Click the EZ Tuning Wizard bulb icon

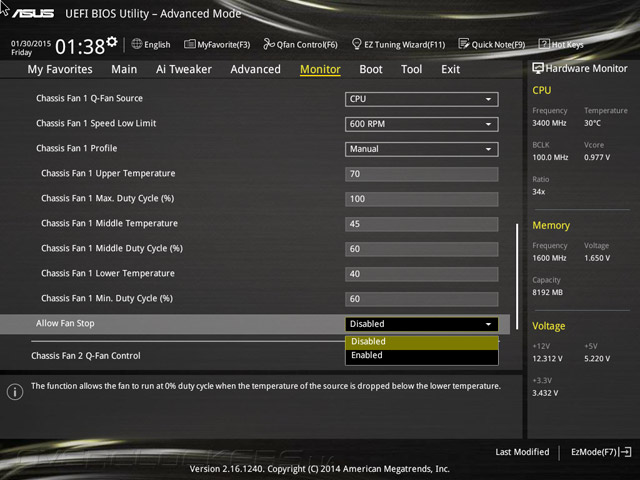click(356, 44)
